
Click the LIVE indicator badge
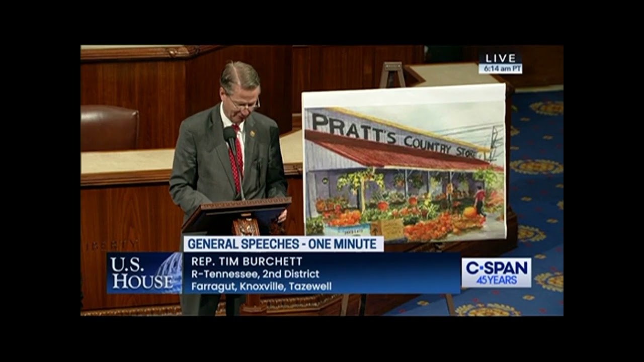click(x=500, y=58)
